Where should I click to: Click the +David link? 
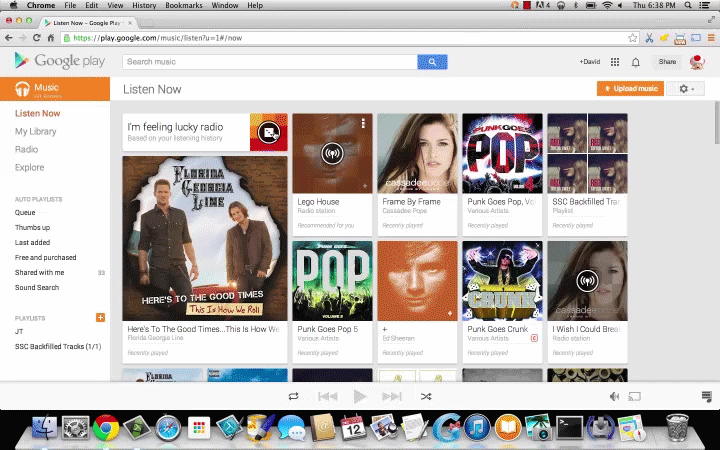coord(590,62)
